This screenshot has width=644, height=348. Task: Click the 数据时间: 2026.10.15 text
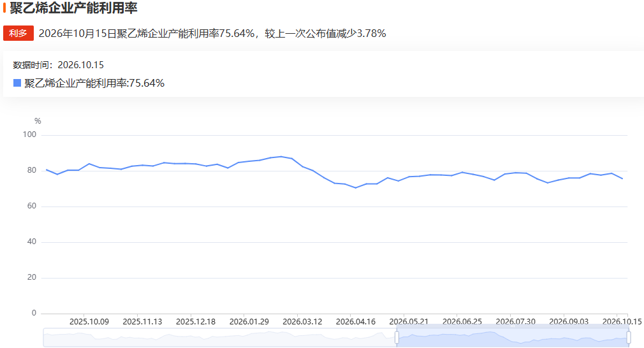pos(58,65)
